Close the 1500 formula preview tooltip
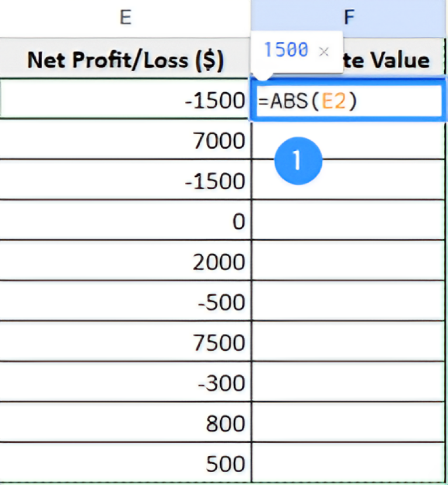The height and width of the screenshot is (485, 448). click(x=324, y=51)
